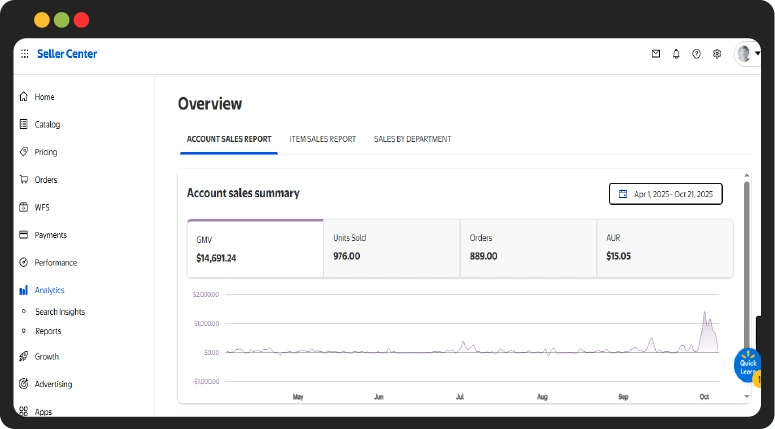
Task: Click the Growth rocket icon
Action: [24, 356]
